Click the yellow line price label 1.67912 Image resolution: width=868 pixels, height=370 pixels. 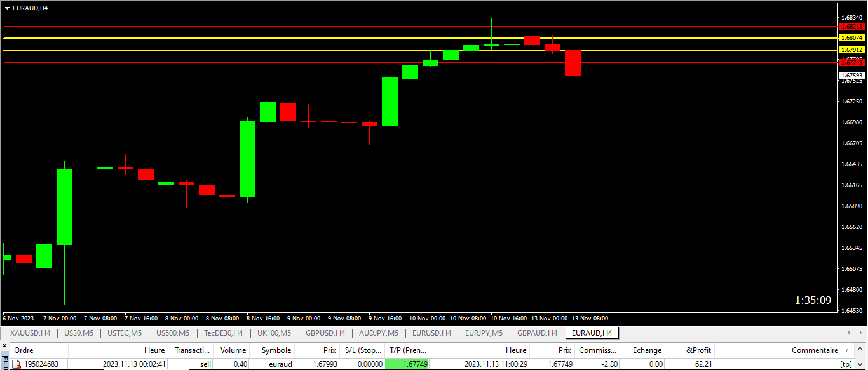[851, 50]
